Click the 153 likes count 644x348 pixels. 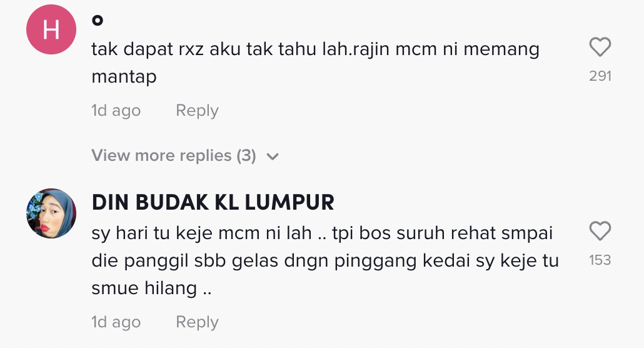coord(600,260)
